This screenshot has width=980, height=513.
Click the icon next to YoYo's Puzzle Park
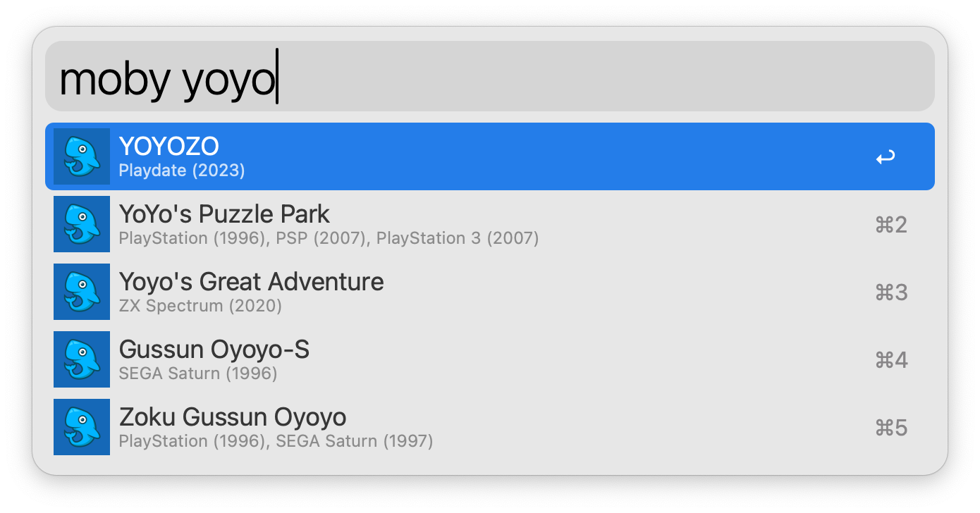click(x=82, y=224)
